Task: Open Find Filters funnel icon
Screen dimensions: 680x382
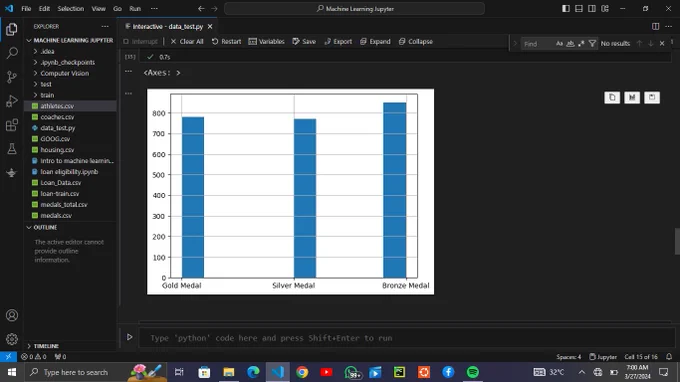Action: (592, 43)
